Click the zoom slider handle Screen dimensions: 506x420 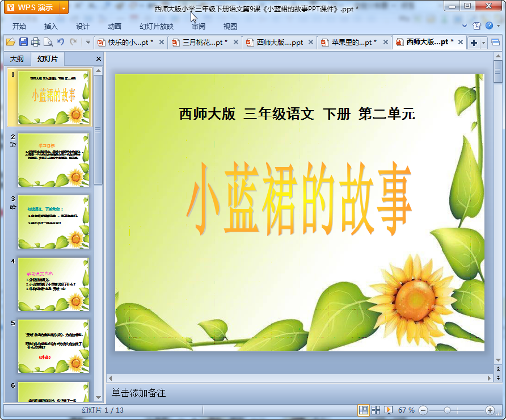pyautogui.click(x=447, y=410)
